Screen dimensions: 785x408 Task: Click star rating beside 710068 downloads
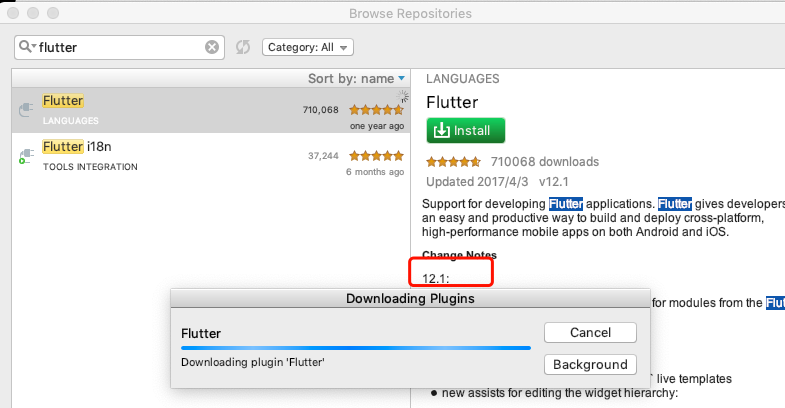pos(453,162)
